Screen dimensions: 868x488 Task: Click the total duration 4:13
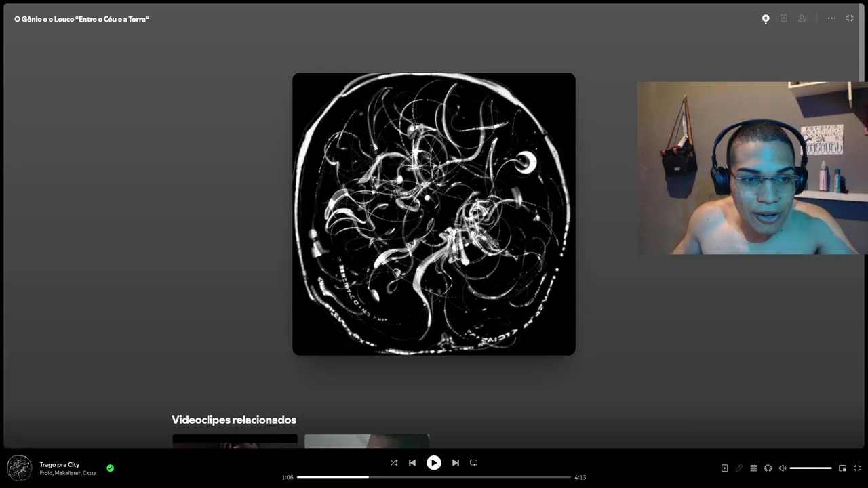580,477
